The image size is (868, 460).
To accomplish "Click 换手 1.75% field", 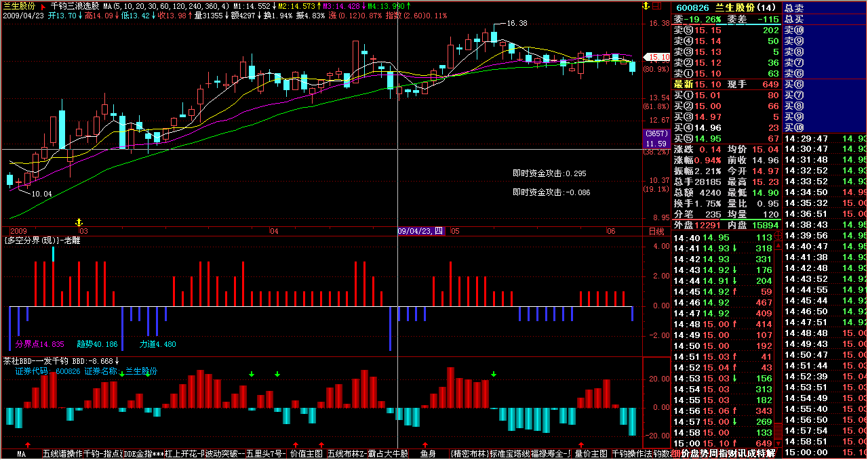I will point(699,203).
